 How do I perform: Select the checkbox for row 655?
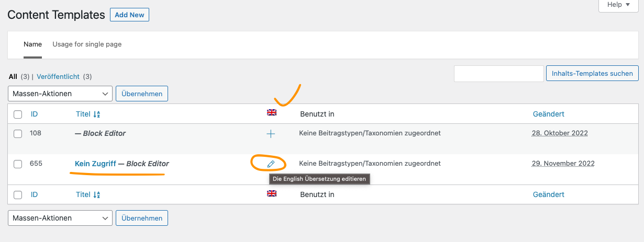[18, 164]
